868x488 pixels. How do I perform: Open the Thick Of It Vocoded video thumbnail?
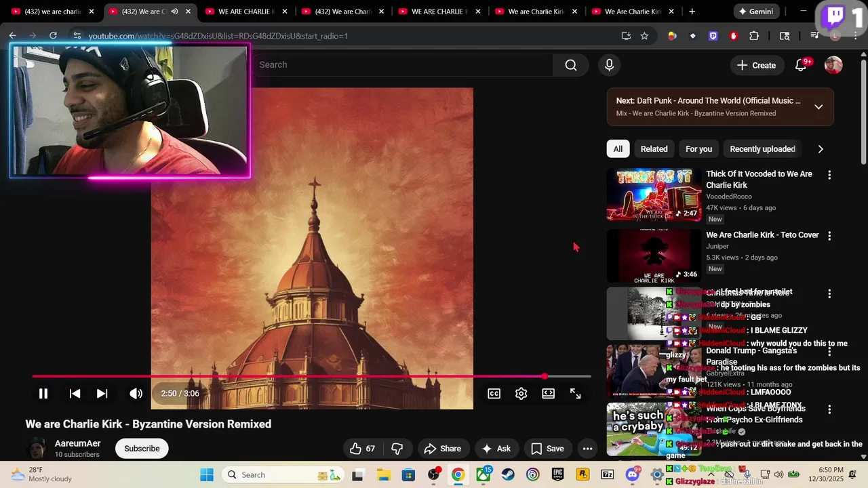tap(654, 195)
